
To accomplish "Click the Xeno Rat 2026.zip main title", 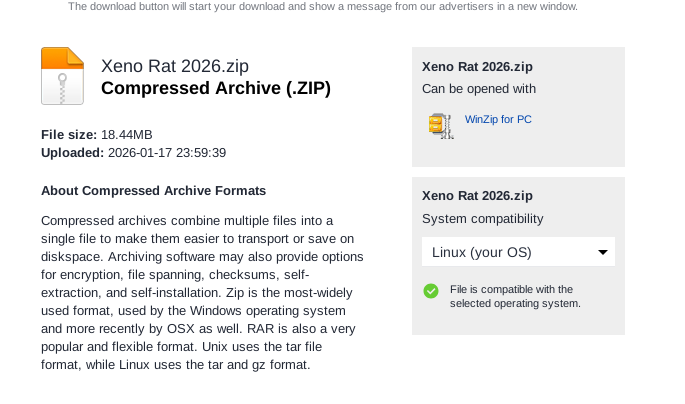I will pyautogui.click(x=175, y=66).
